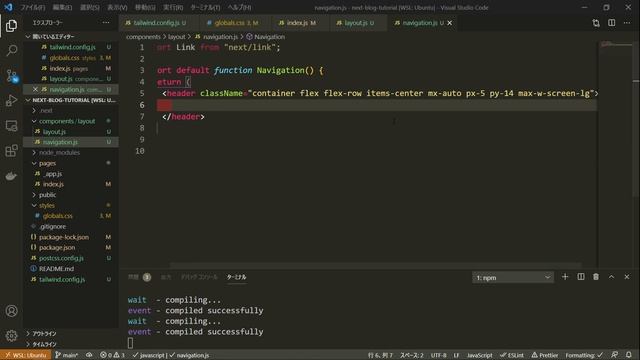Click Prettier status bar item
The image size is (640, 360).
coord(545,355)
